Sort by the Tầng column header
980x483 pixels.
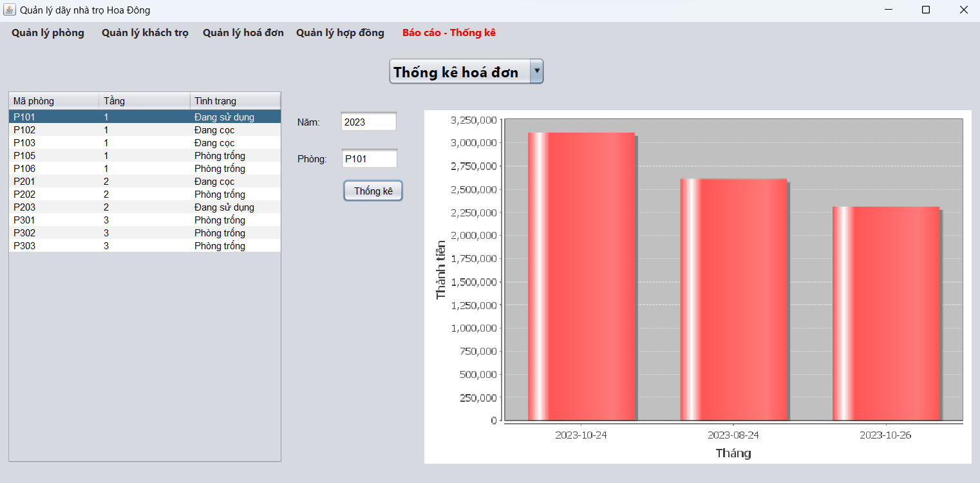(145, 101)
